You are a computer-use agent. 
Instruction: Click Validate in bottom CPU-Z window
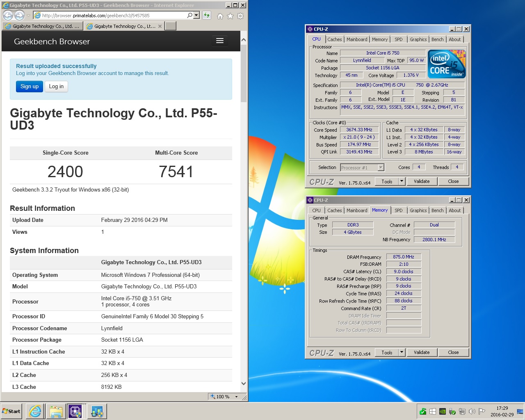[x=422, y=352]
